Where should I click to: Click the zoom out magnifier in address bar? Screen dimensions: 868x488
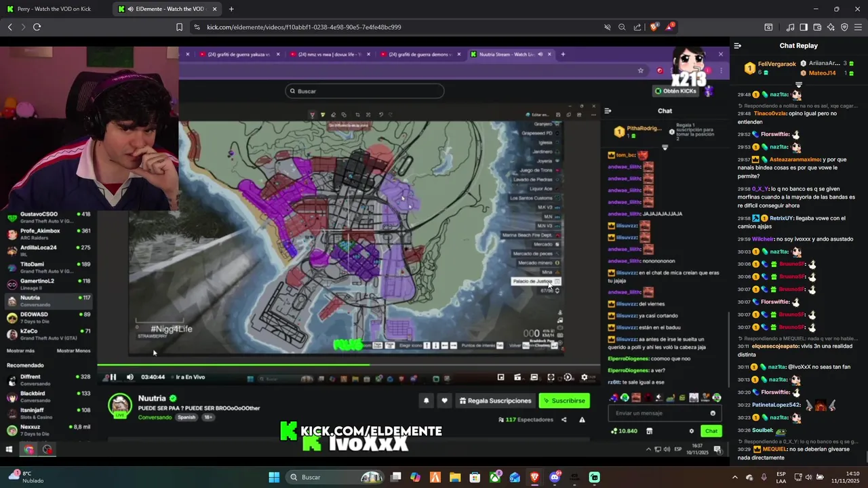(622, 27)
